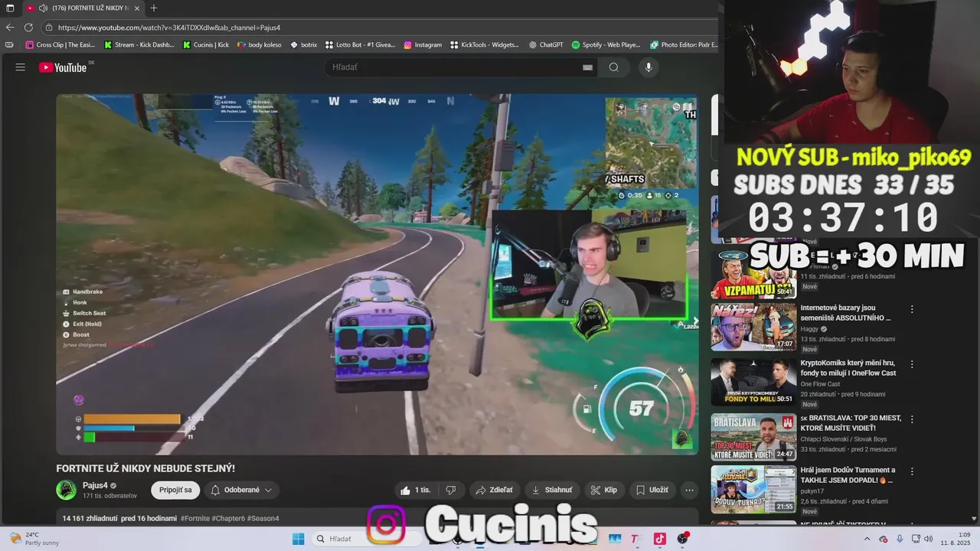Open the BRATISLAVA TOP 30 MIEST thumbnail
The image size is (980, 551).
(753, 437)
